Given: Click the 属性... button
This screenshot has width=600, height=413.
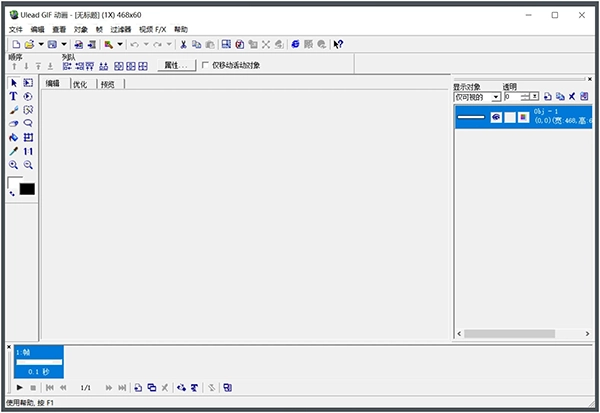Looking at the screenshot, I should (176, 66).
